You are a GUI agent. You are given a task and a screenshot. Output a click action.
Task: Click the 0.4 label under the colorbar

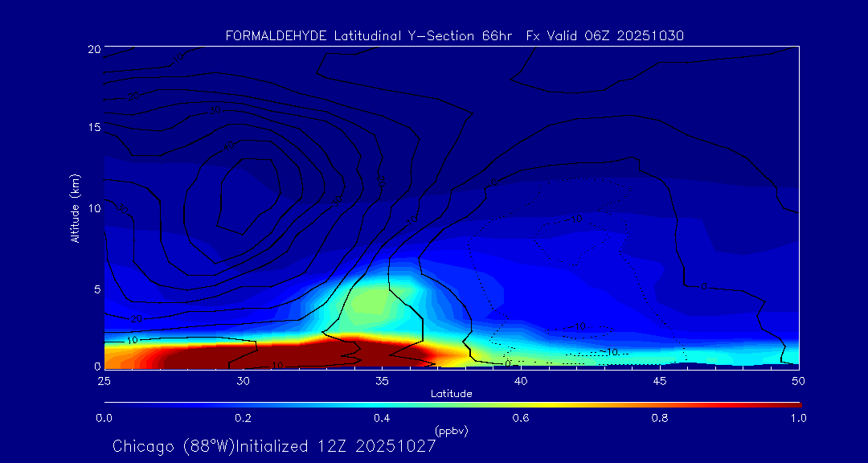tap(382, 418)
